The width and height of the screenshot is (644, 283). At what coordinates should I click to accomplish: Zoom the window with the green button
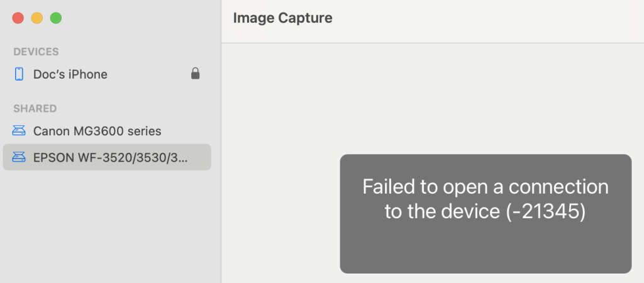click(56, 18)
